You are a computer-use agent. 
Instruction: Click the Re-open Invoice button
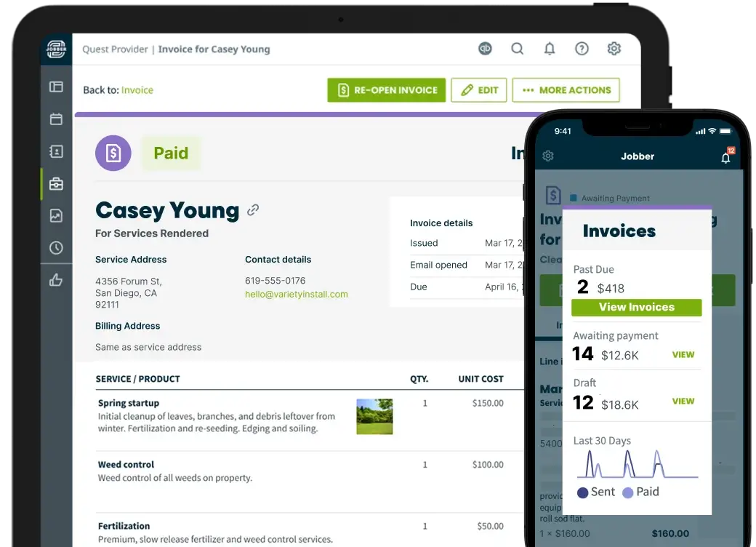387,90
